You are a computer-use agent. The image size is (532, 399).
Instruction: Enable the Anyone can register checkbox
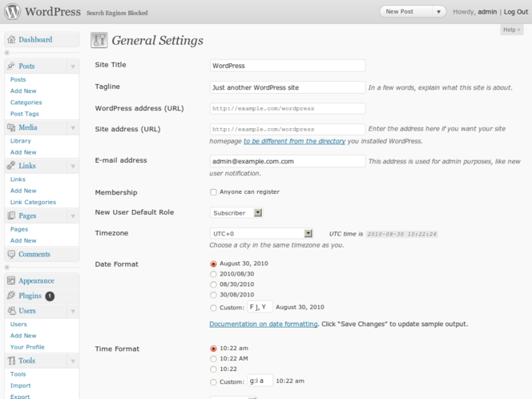click(x=213, y=192)
